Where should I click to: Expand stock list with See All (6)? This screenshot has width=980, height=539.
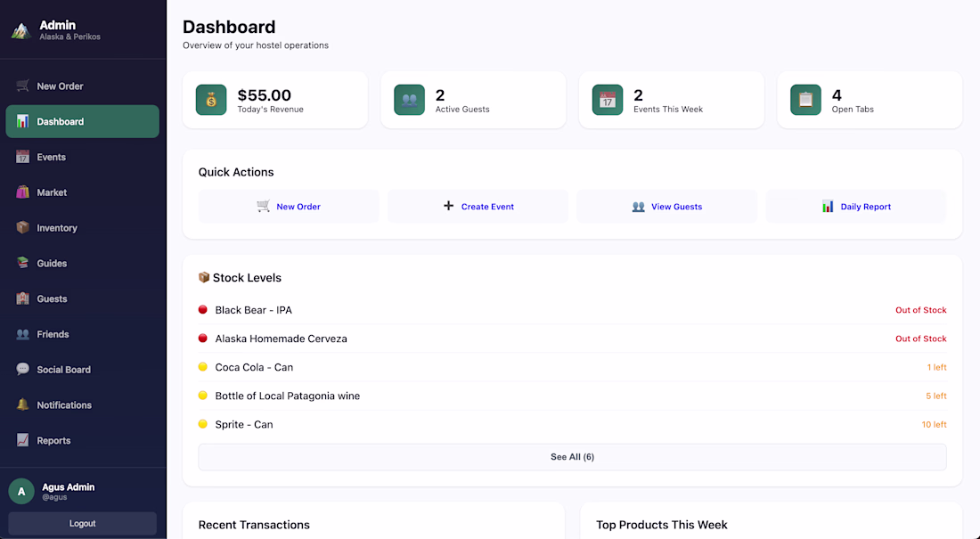572,457
